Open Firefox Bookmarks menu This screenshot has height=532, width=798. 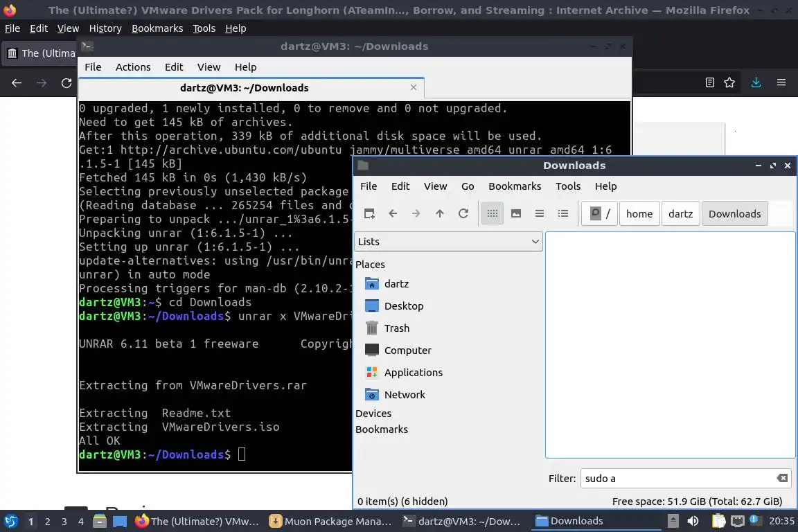(157, 28)
